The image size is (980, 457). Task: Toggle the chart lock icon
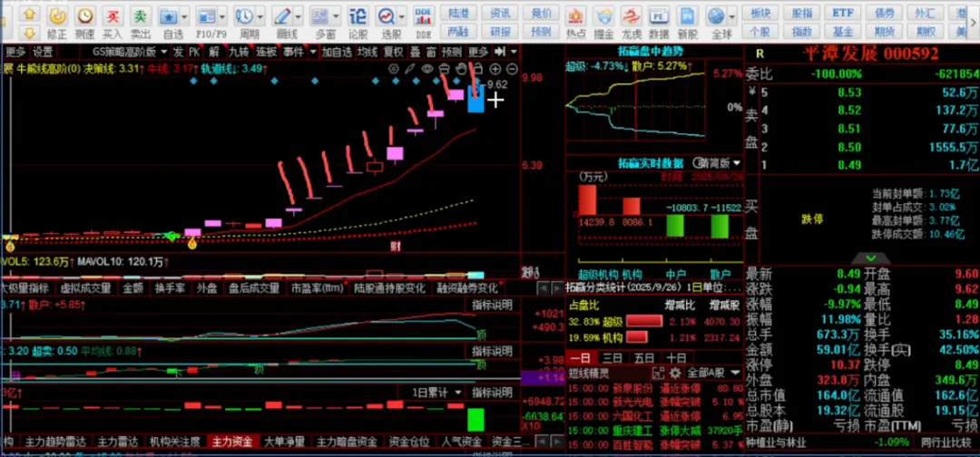click(x=478, y=68)
